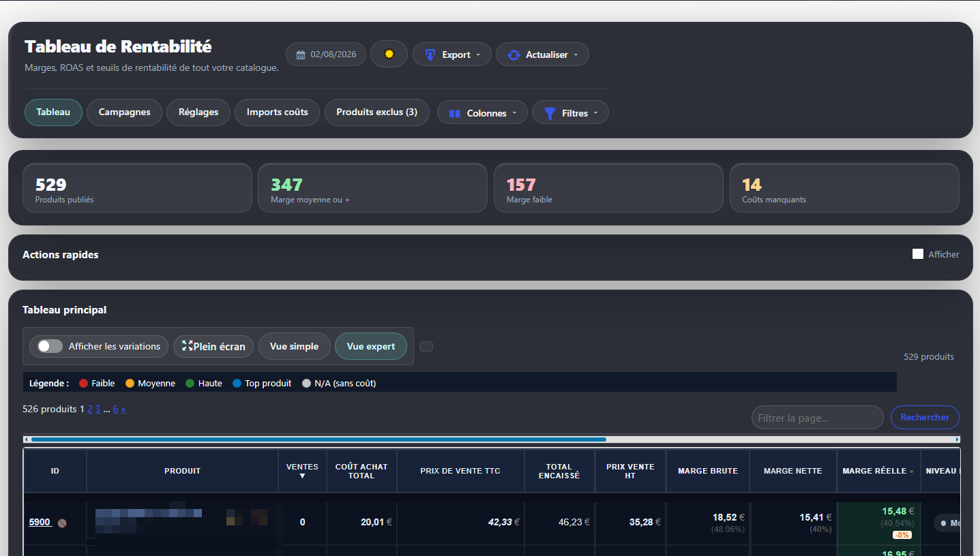Open the date picker 02/08/2026
The height and width of the screenshot is (556, 980).
pyautogui.click(x=326, y=55)
